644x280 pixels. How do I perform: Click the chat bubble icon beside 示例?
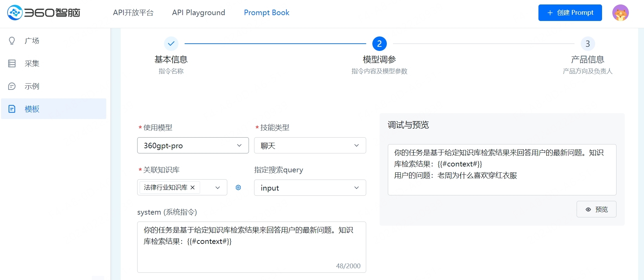click(12, 86)
